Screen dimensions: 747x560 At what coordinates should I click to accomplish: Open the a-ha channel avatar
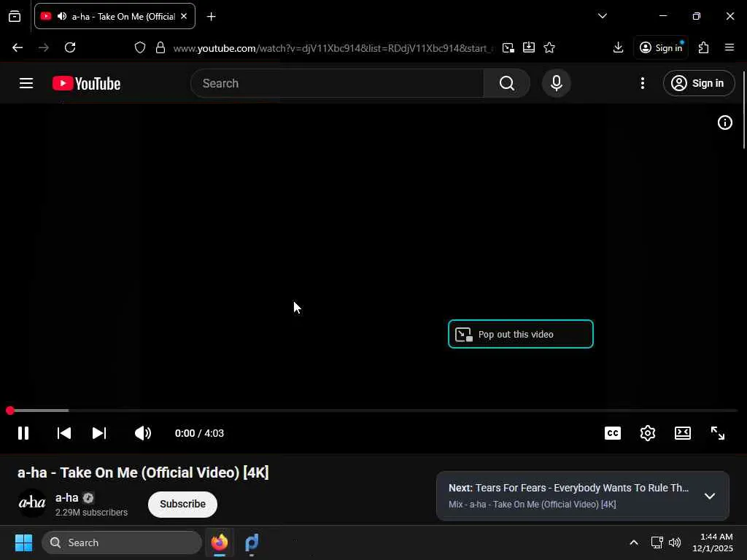(32, 503)
